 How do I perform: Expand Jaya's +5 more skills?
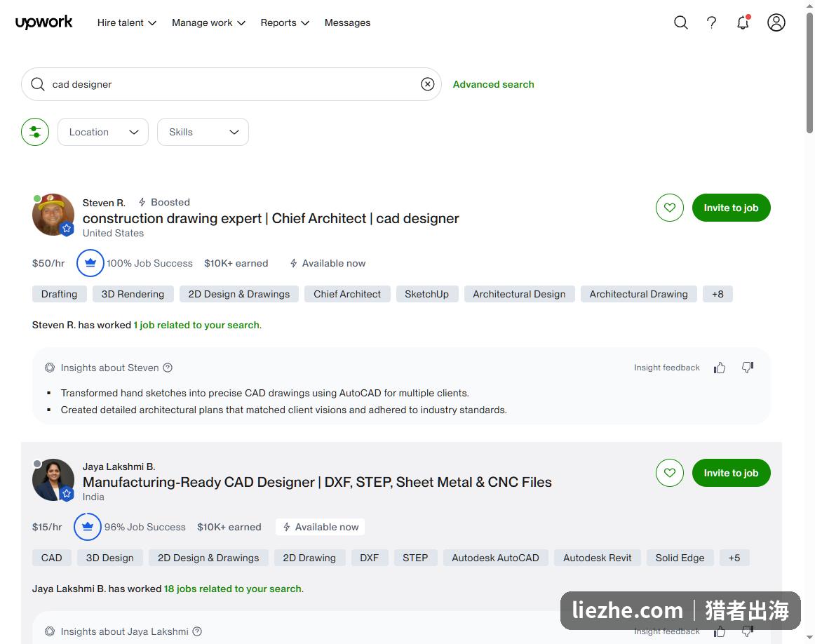click(x=734, y=558)
